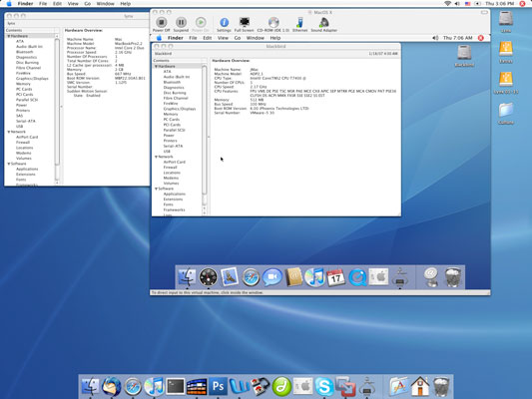This screenshot has width=532, height=399.
Task: Open the host File menu
Action: coord(43,3)
